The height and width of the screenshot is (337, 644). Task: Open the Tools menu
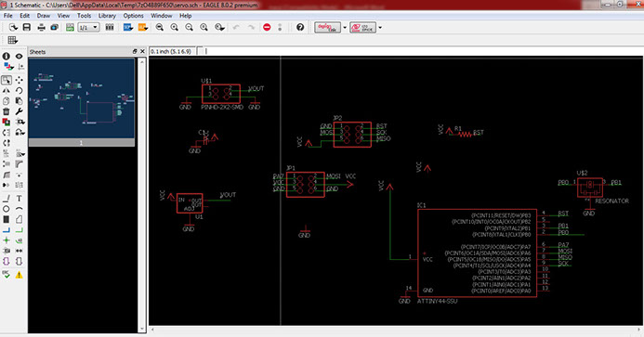pos(85,16)
